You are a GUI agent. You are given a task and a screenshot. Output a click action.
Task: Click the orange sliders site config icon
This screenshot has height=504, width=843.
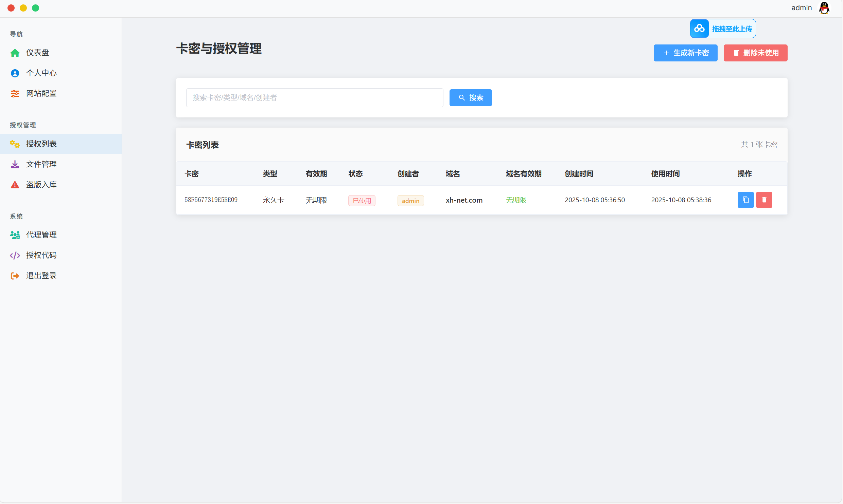pos(15,93)
